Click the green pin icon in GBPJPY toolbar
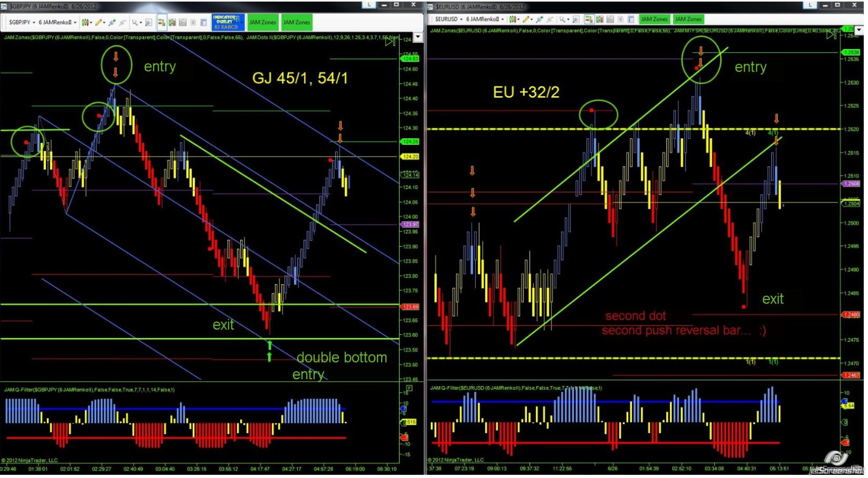Viewport: 868px width, 478px height. click(112, 22)
